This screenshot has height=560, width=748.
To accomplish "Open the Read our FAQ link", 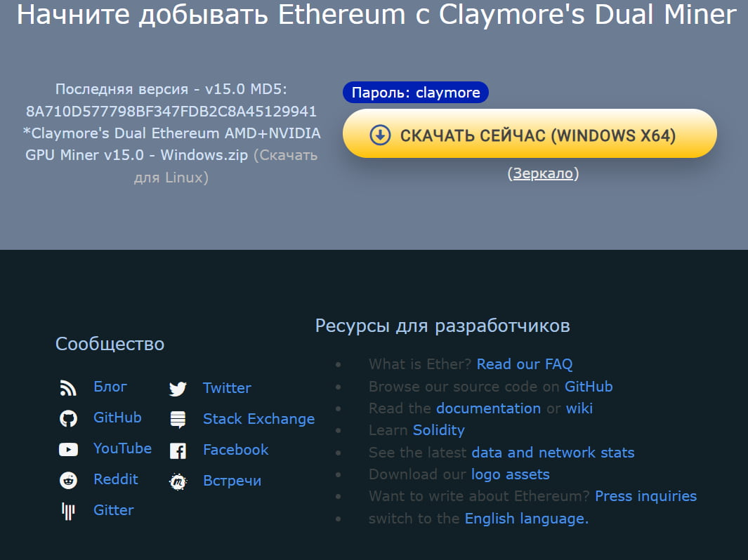I will tap(525, 364).
